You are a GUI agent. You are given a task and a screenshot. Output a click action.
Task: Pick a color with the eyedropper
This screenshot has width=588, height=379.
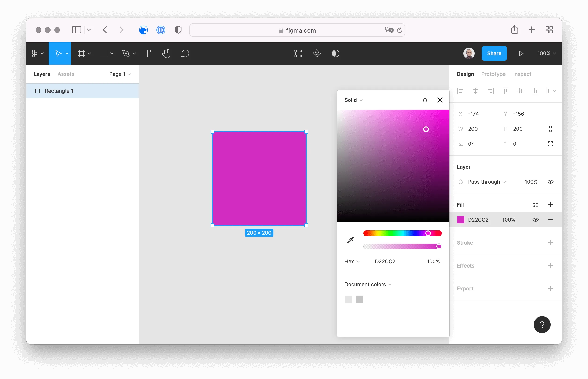[x=350, y=240]
